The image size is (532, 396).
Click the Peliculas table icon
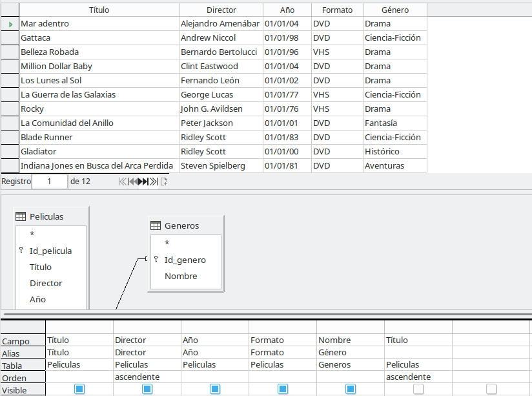pos(21,216)
